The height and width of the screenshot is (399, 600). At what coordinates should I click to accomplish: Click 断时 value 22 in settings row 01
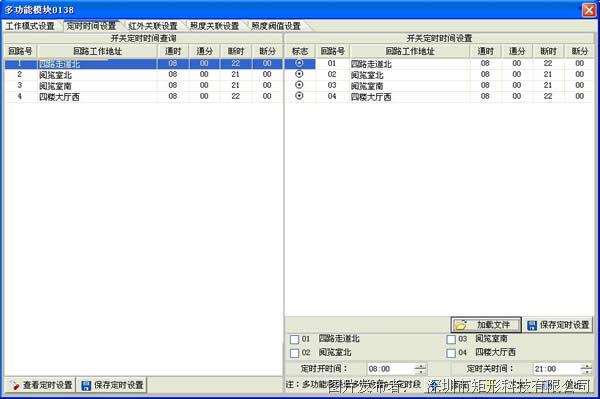click(548, 63)
